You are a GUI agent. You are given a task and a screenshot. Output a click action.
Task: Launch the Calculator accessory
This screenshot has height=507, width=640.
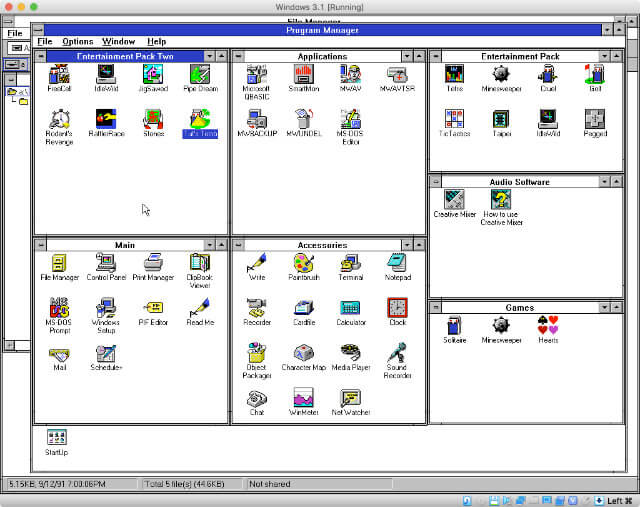[x=351, y=308]
